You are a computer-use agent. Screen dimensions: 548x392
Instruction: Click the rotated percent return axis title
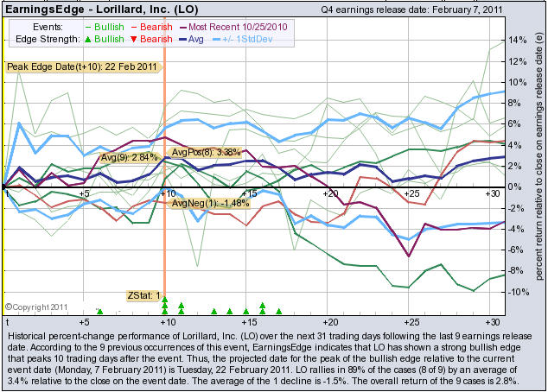(x=538, y=166)
